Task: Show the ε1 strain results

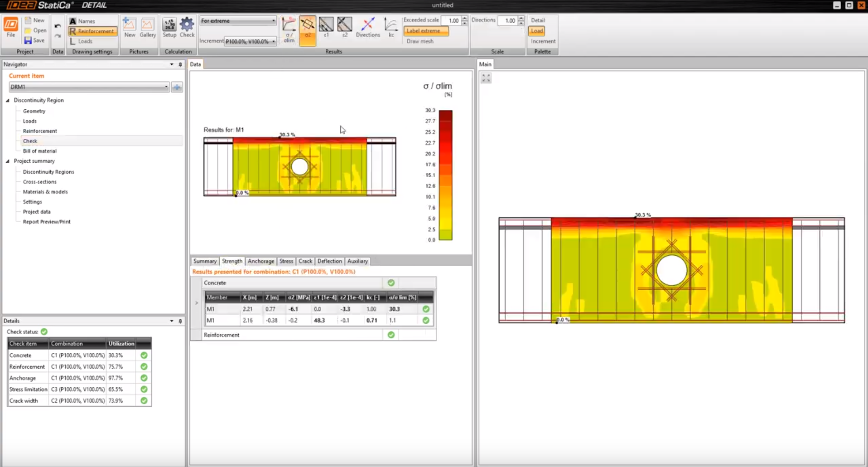Action: coord(326,28)
